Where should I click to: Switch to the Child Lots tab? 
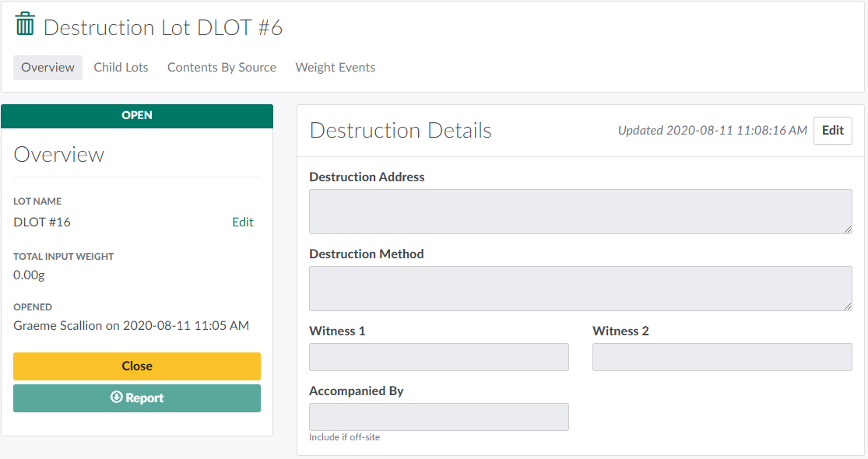pyautogui.click(x=121, y=68)
